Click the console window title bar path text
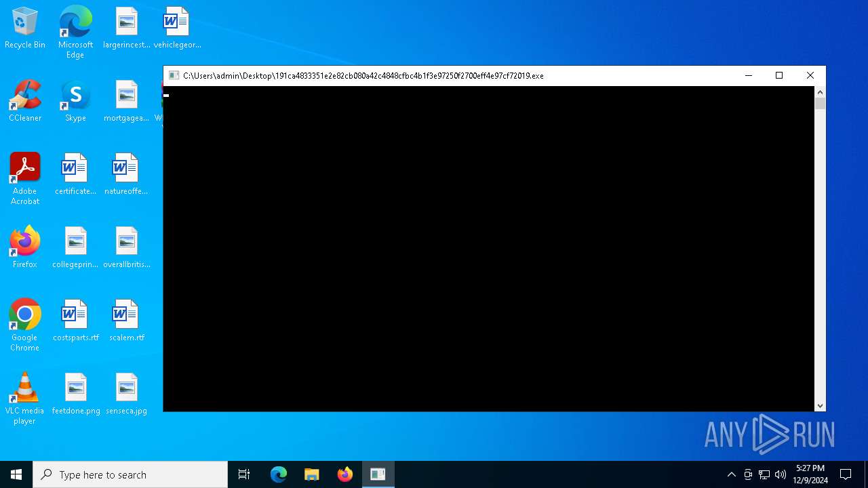The width and height of the screenshot is (868, 488). [x=363, y=76]
